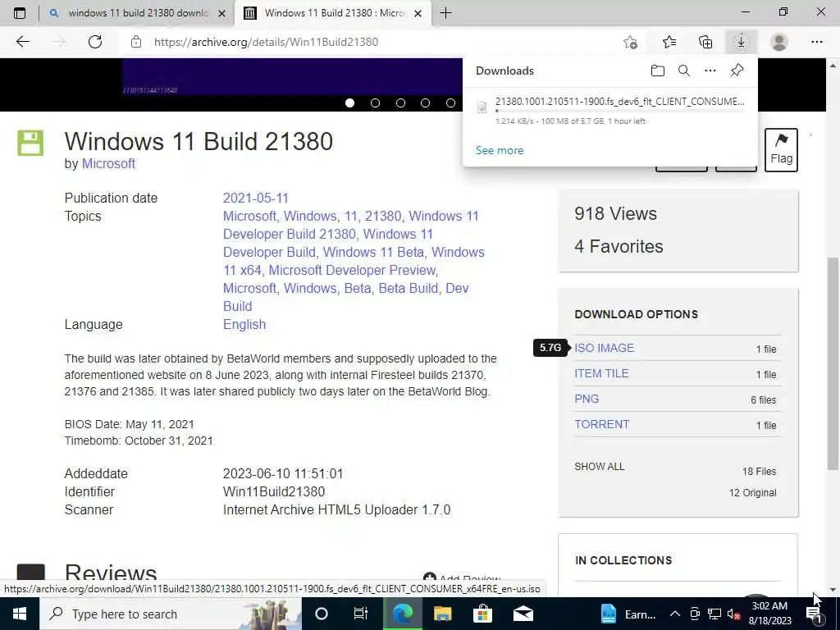Click the 18 Files count
This screenshot has width=840, height=630.
coord(759,472)
